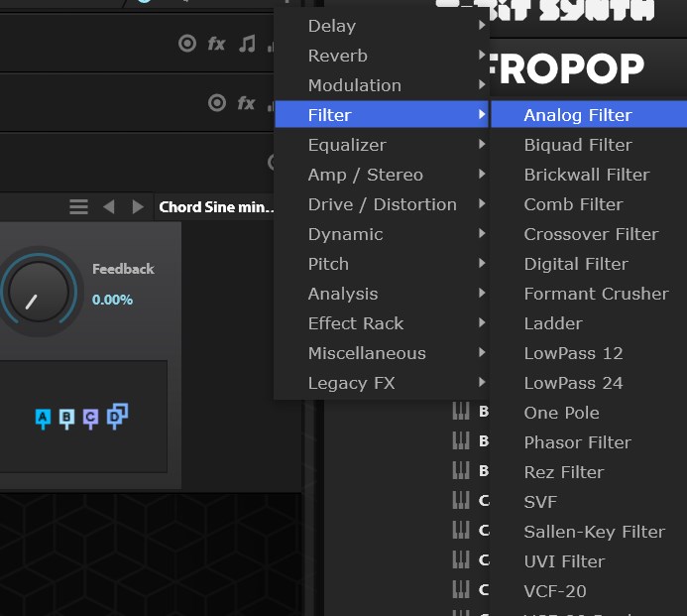Click the stacked D marker icon

click(x=117, y=416)
